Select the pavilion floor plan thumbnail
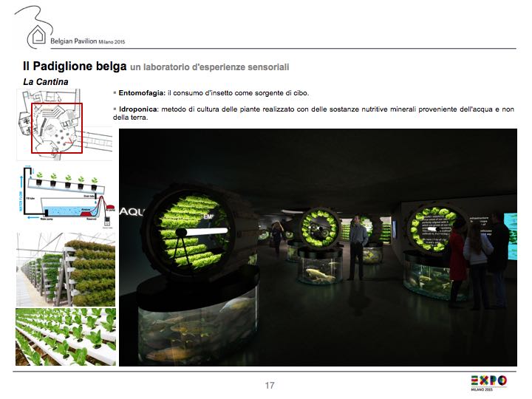 63,126
